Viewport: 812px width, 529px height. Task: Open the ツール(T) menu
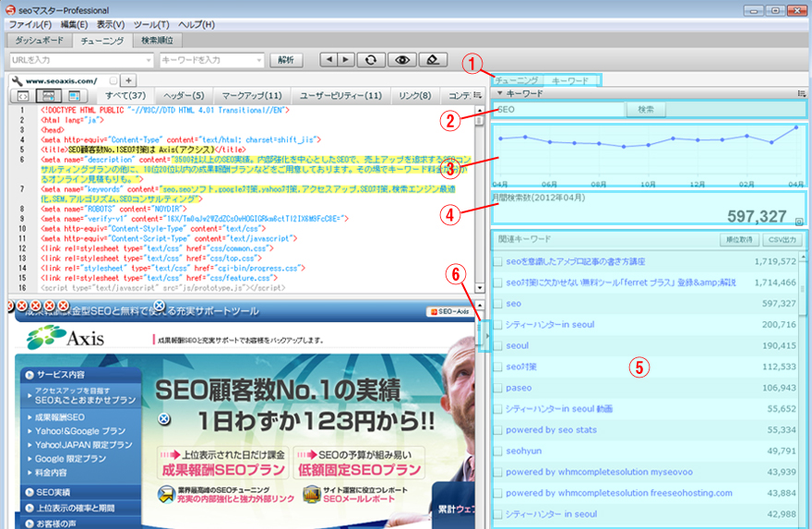151,24
